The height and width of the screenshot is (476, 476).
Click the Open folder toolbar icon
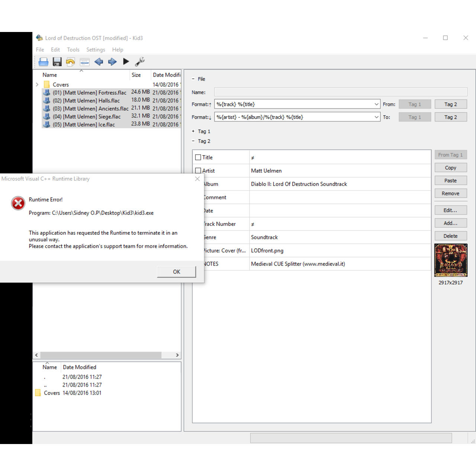(x=44, y=62)
